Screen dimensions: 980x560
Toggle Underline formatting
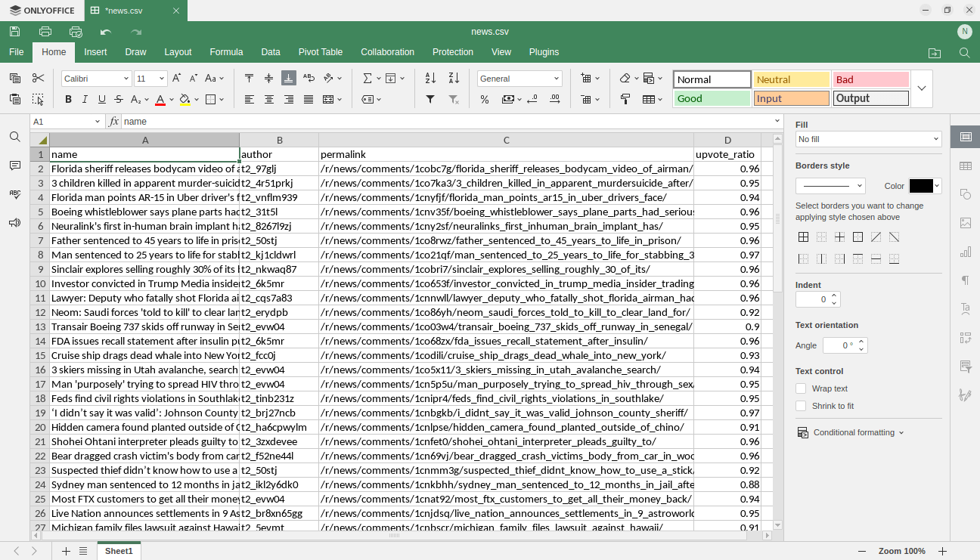[101, 99]
